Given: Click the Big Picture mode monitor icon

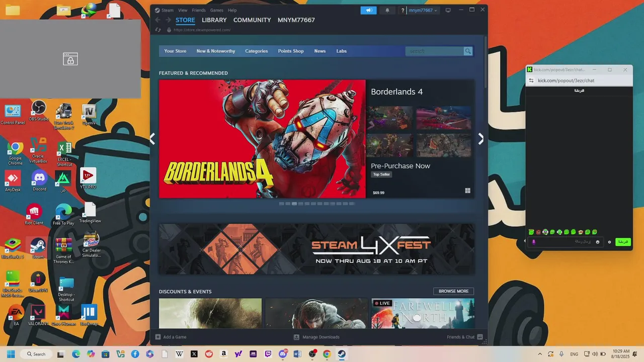Looking at the screenshot, I should [x=448, y=10].
